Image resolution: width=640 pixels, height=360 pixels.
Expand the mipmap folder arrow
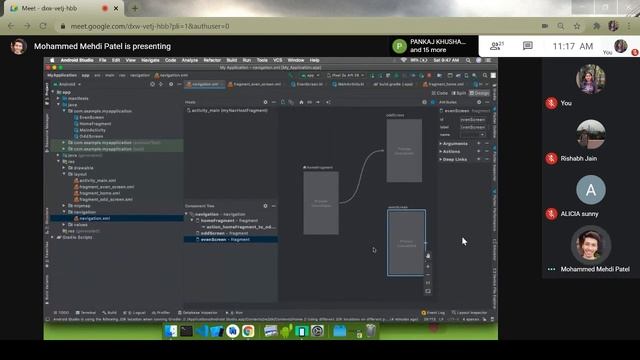tap(64, 206)
